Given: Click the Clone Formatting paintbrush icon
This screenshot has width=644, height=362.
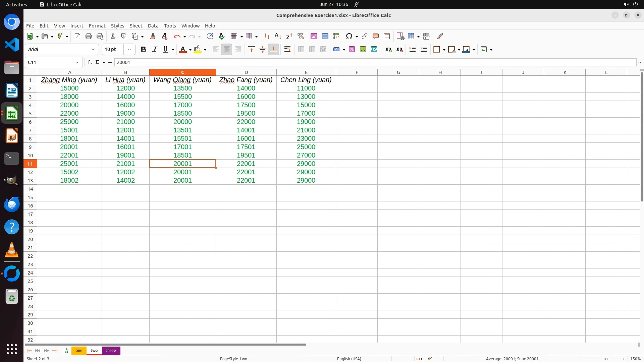Looking at the screenshot, I should pyautogui.click(x=153, y=36).
